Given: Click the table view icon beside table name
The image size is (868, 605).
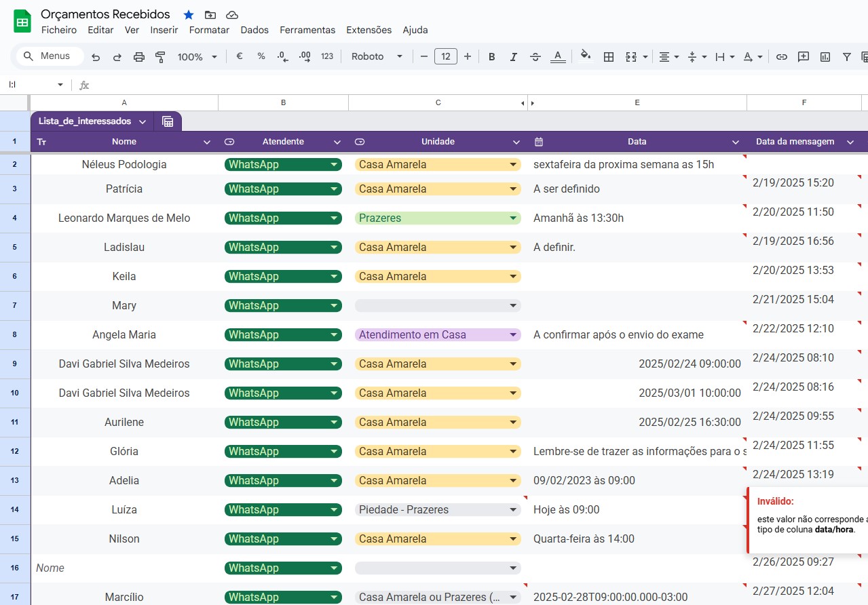Looking at the screenshot, I should tap(168, 121).
